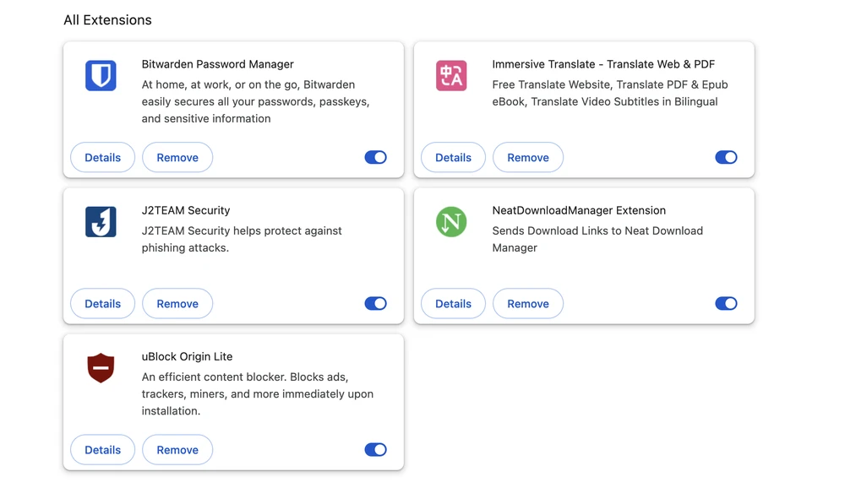Disable J2TEAM Security
Viewport: 845px width, 504px height.
[375, 303]
